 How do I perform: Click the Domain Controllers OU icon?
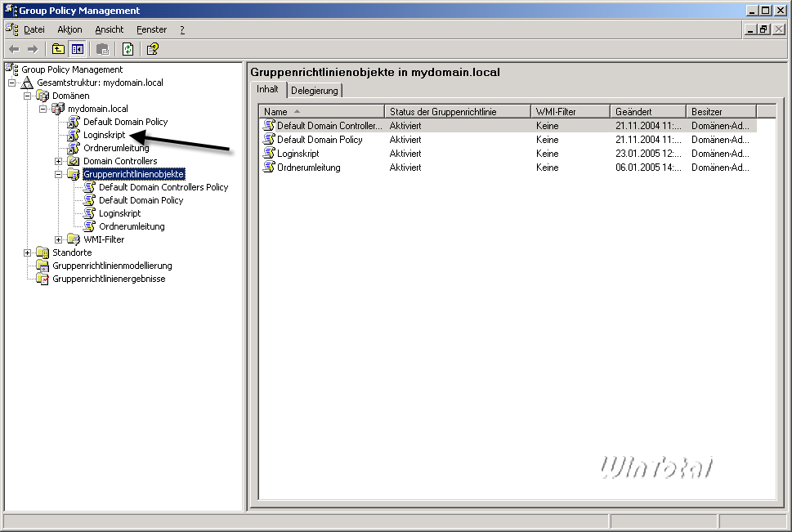[x=74, y=161]
